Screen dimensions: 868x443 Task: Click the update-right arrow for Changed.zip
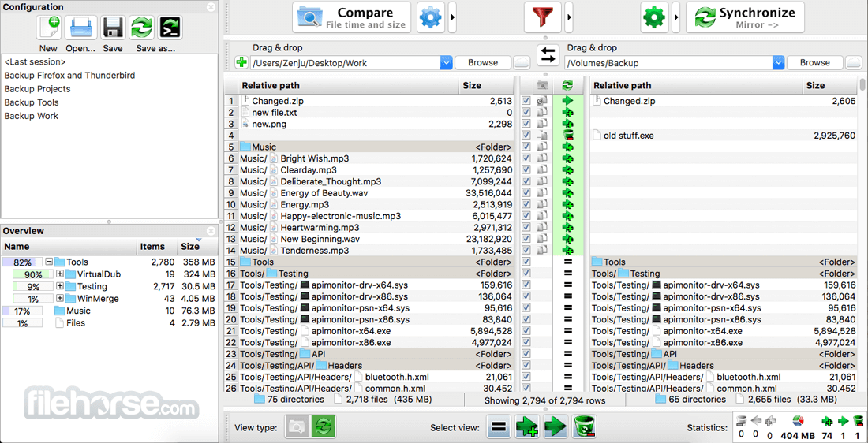tap(567, 101)
